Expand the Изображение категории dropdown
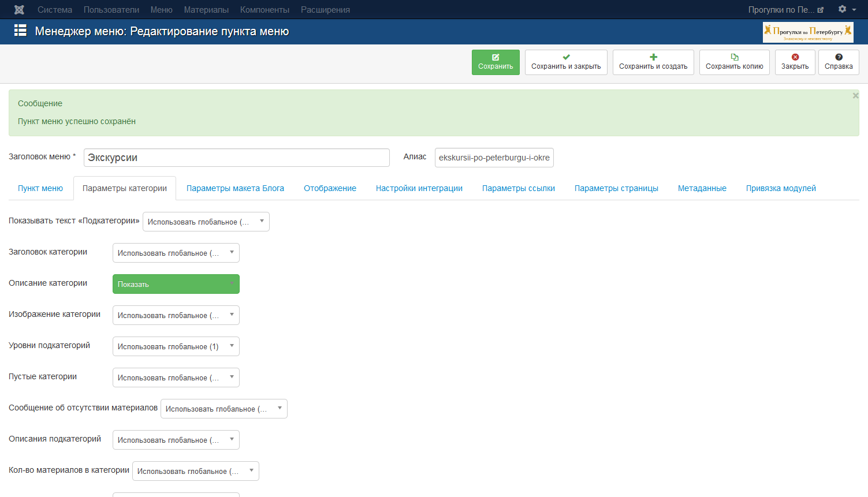Screen dimensions: 868x497 176,315
